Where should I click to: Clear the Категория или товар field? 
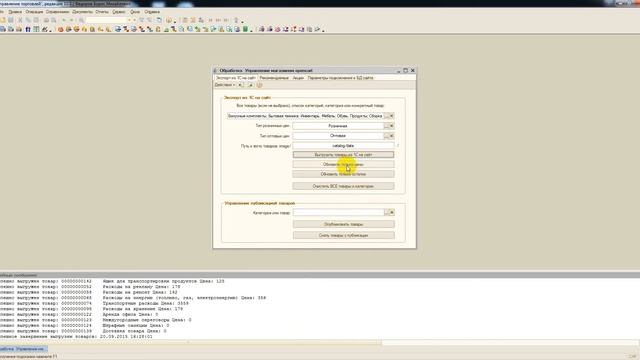pos(392,212)
